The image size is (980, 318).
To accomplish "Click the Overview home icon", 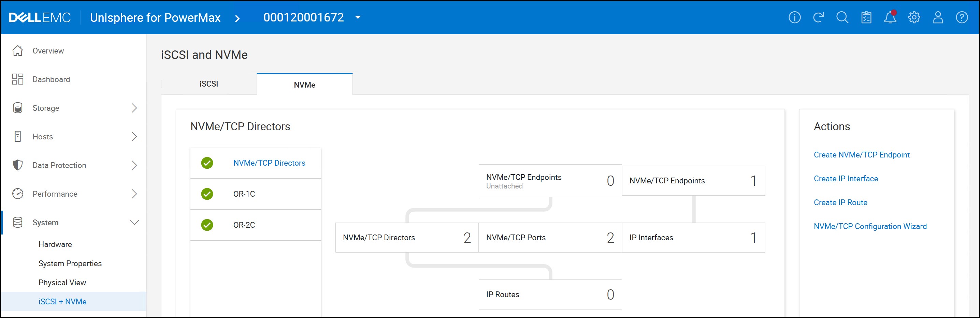I will pos(17,50).
